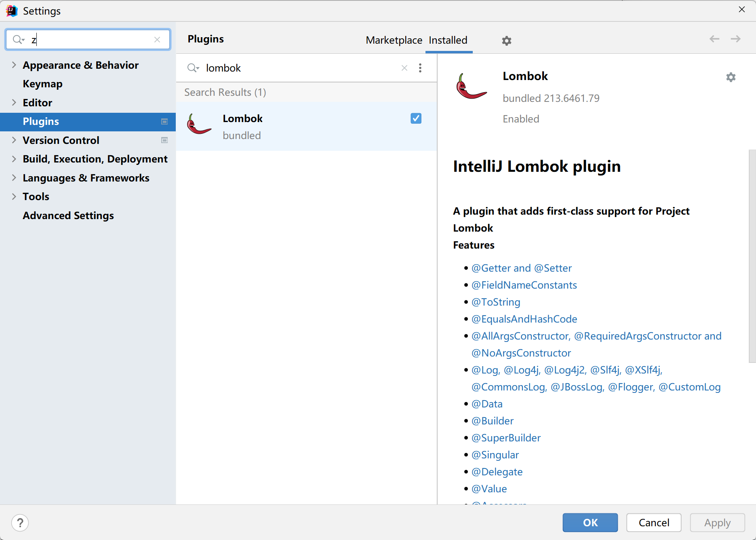Image resolution: width=756 pixels, height=540 pixels.
Task: Open help with the question mark button
Action: click(20, 523)
